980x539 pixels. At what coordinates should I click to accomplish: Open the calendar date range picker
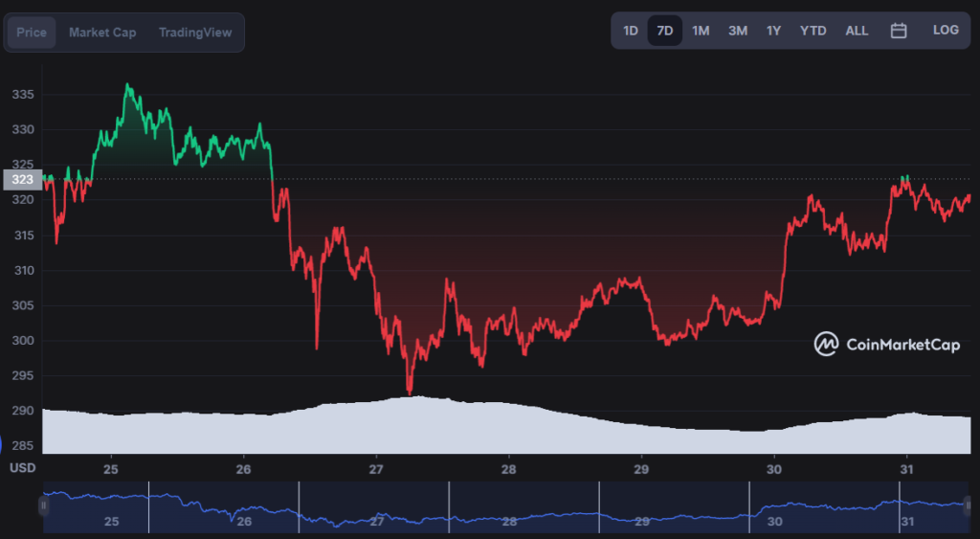899,31
